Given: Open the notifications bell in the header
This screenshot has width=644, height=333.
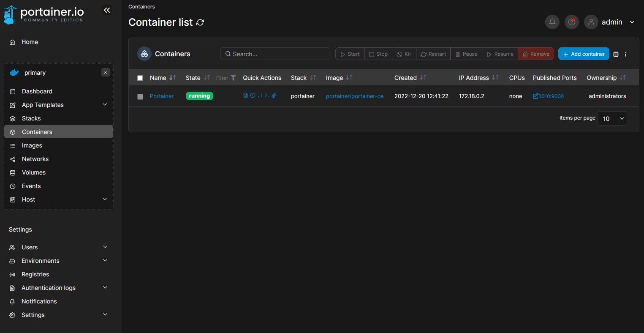Looking at the screenshot, I should [552, 22].
